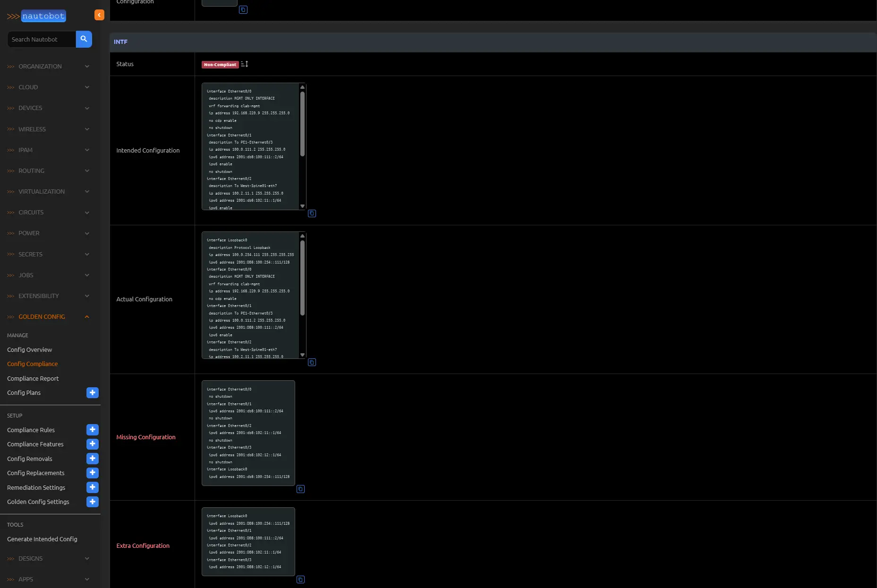Image resolution: width=877 pixels, height=588 pixels.
Task: Click the ordering icon beside Non-Compliant badge
Action: coord(245,64)
